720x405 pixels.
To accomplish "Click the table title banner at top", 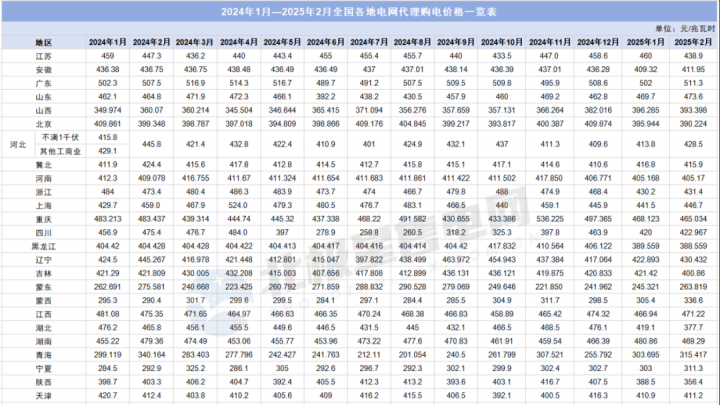I will (360, 10).
